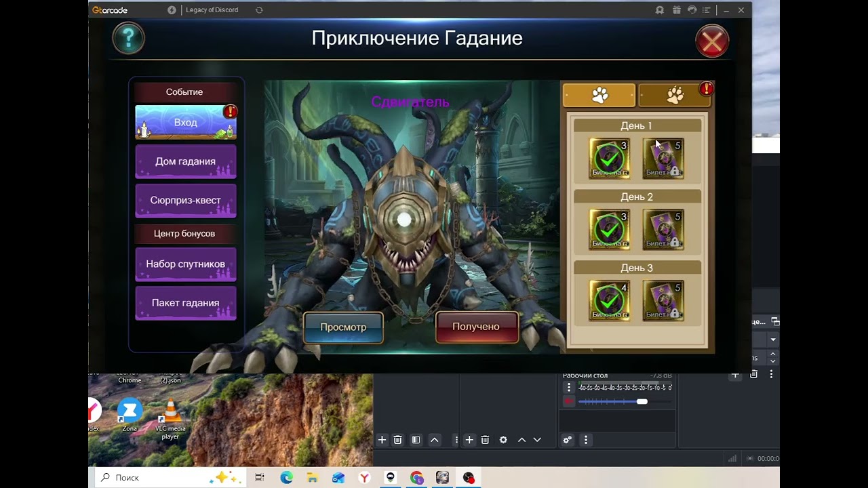This screenshot has height=488, width=868.
Task: Delete the selected OBS scene
Action: point(398,440)
